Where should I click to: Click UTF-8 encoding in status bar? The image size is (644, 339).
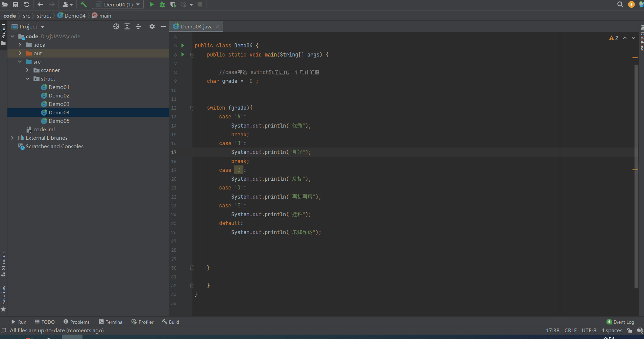(589, 331)
